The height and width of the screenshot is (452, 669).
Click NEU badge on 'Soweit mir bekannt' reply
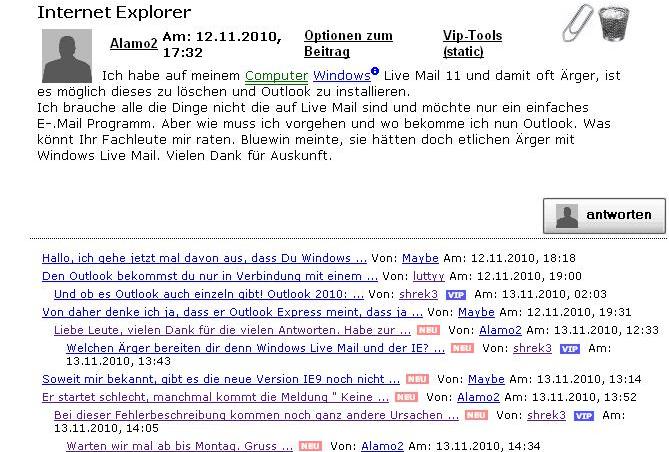point(417,379)
